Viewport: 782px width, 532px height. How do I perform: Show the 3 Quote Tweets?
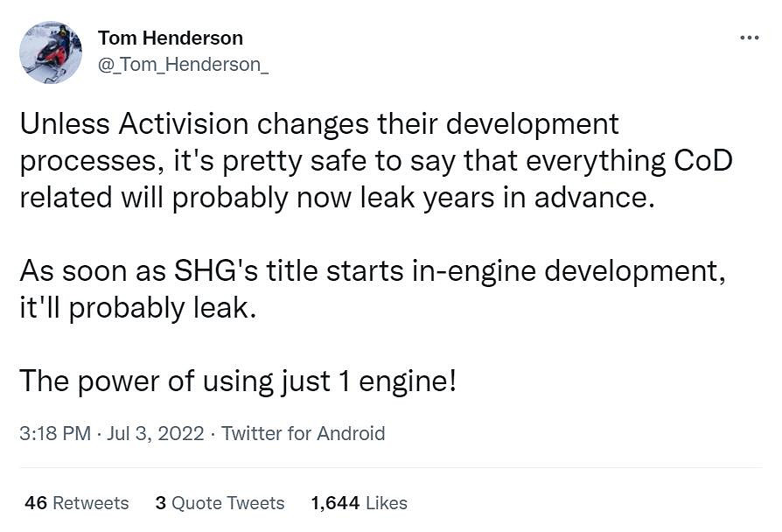tap(220, 503)
